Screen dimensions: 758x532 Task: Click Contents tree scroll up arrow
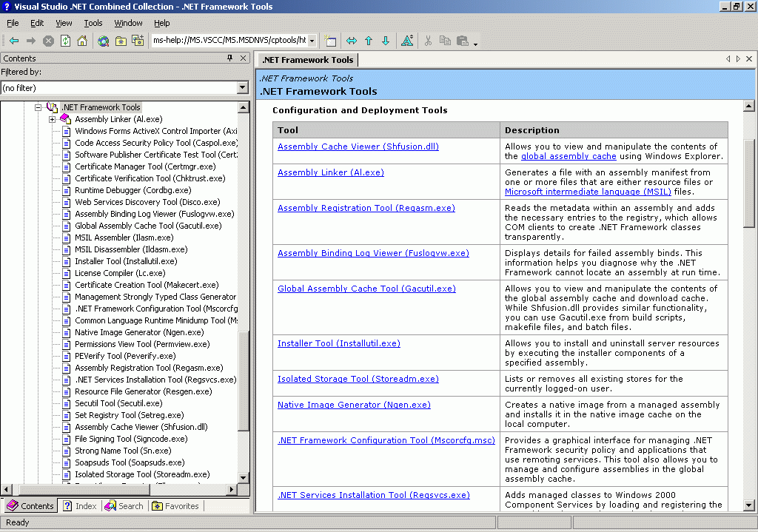[x=243, y=107]
